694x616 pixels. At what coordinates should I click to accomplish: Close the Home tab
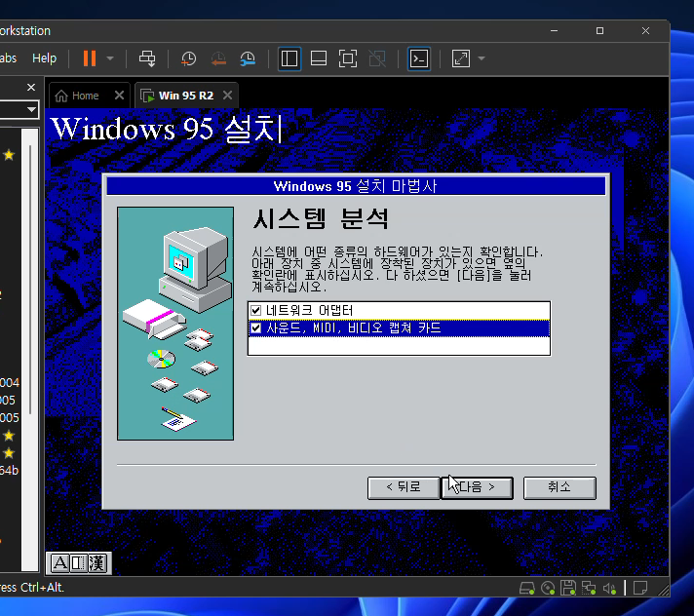(119, 96)
